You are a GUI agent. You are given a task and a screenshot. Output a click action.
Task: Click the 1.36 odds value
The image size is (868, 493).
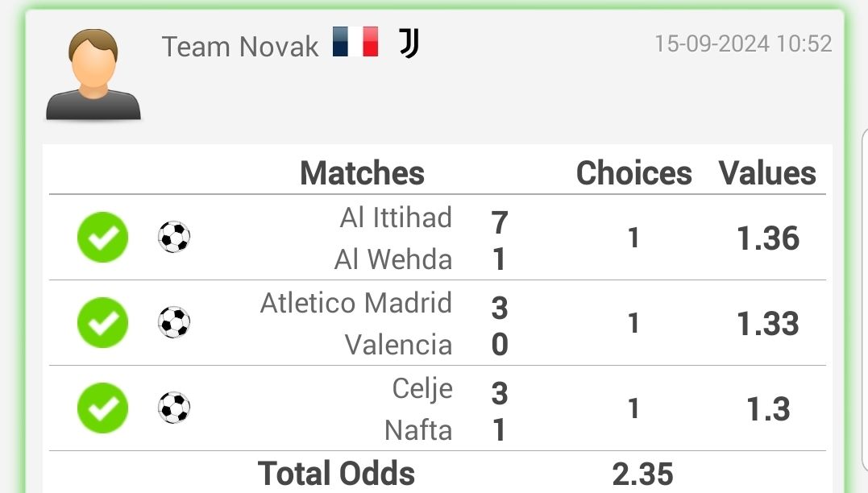768,238
